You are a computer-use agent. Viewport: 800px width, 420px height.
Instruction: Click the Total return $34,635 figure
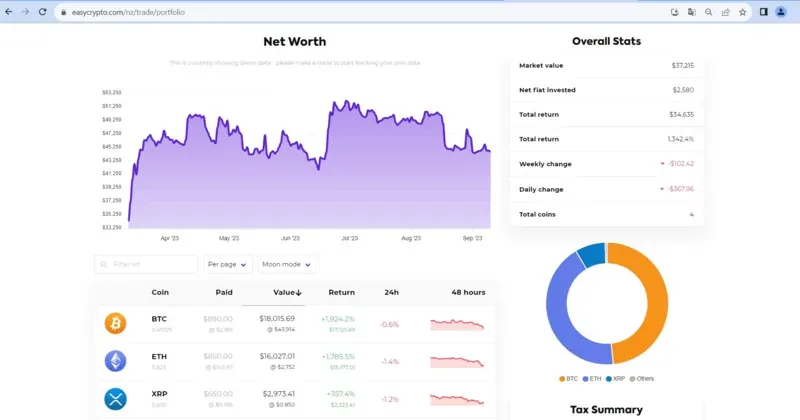pyautogui.click(x=682, y=114)
